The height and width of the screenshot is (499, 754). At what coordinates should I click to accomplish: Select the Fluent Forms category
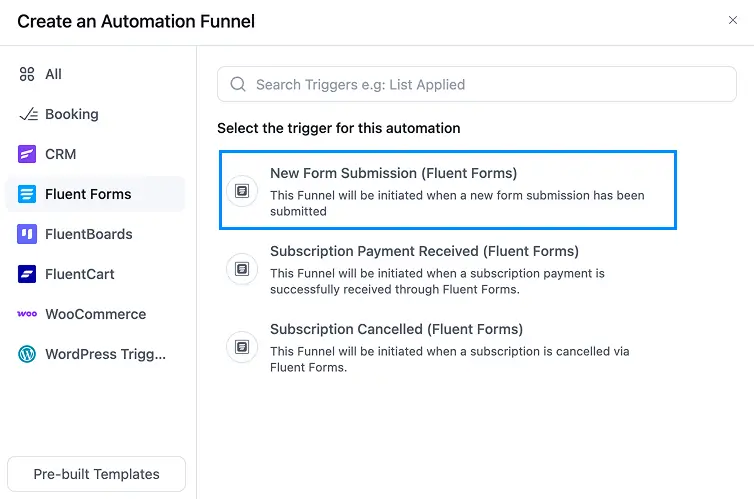95,194
